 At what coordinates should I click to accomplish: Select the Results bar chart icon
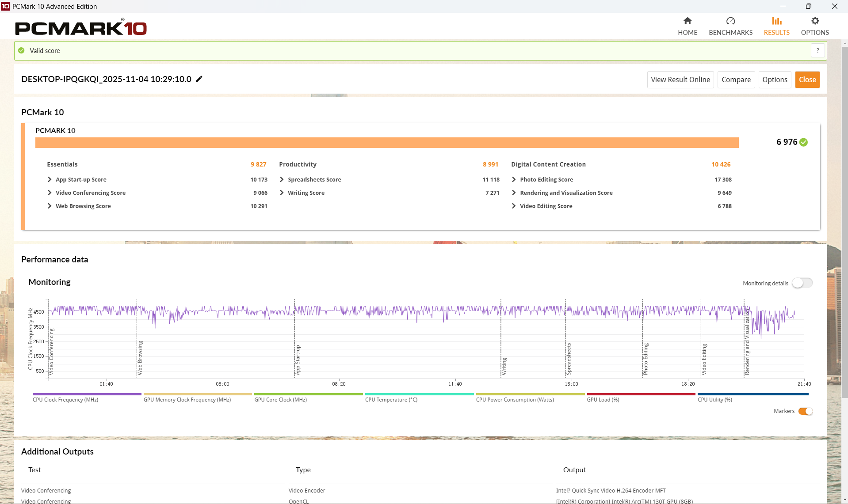pos(776,21)
